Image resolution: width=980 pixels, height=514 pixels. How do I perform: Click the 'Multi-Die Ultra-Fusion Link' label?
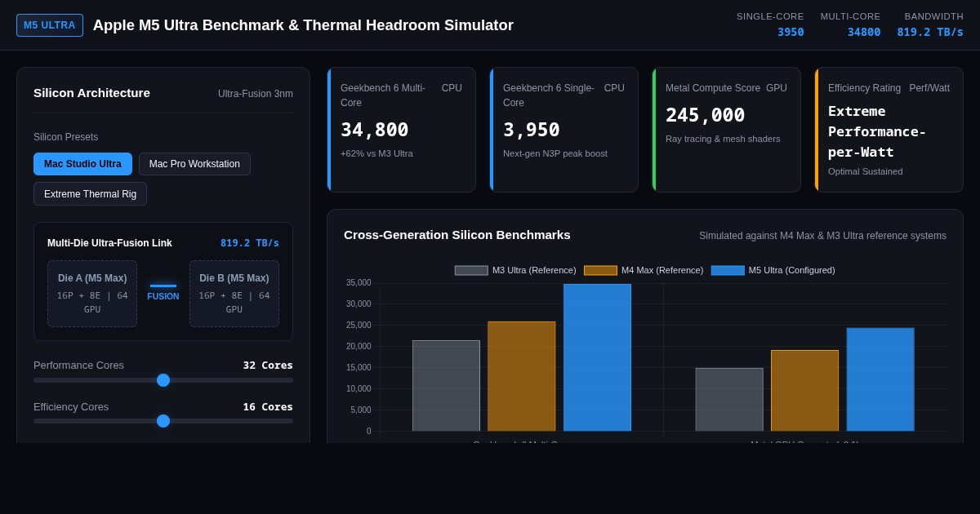click(x=109, y=243)
